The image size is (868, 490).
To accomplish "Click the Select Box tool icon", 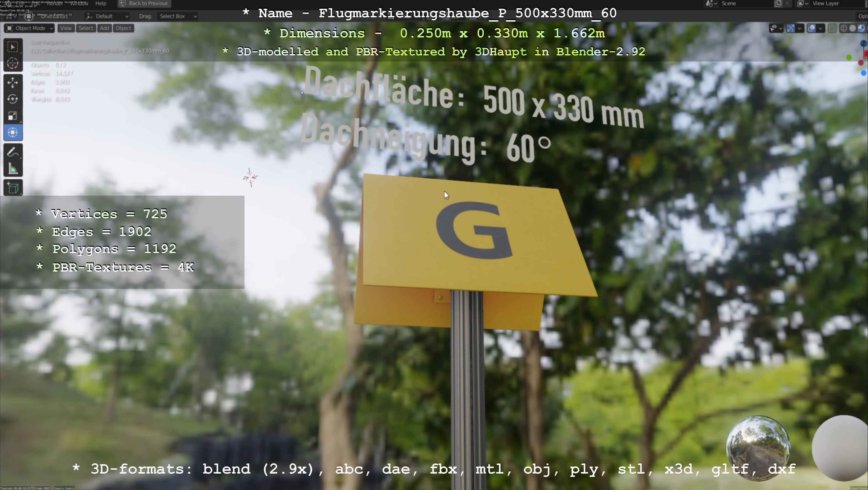I will click(x=13, y=47).
